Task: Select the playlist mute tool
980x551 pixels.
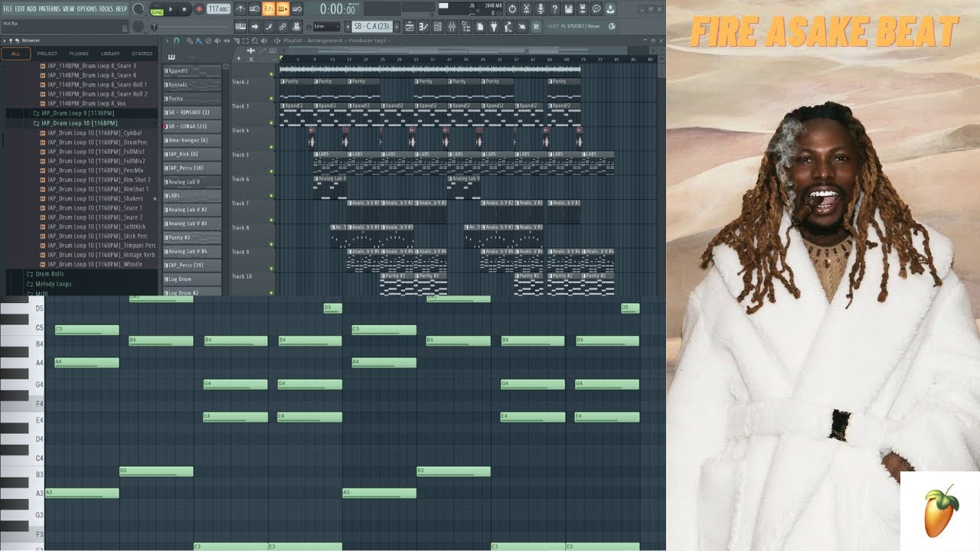Action: tap(217, 41)
